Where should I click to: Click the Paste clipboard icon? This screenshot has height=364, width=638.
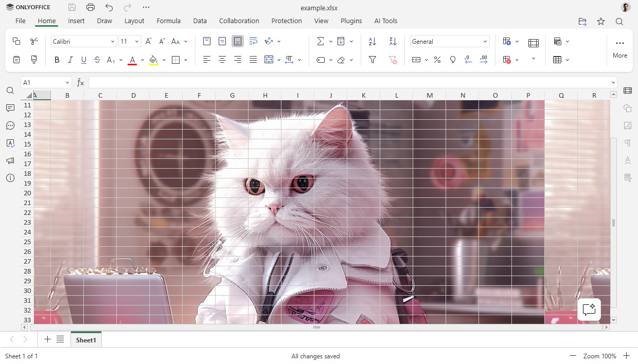pyautogui.click(x=16, y=60)
